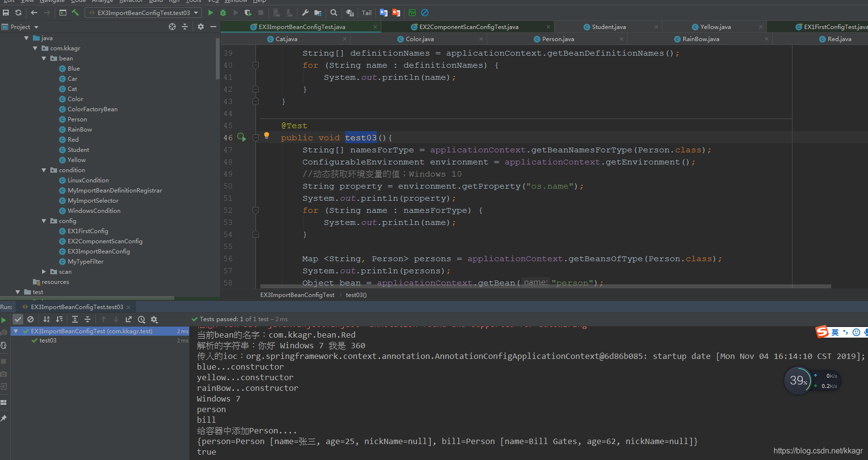Open Project panel gear settings
This screenshot has height=460, width=868.
click(x=201, y=27)
